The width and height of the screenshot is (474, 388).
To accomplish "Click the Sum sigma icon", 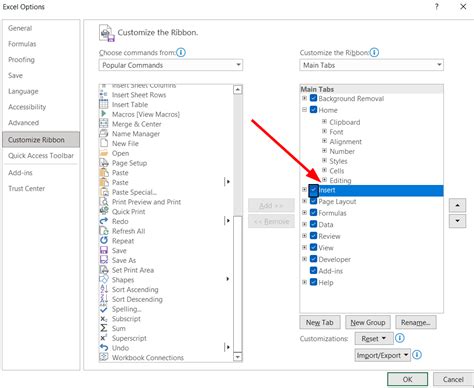I will (104, 328).
